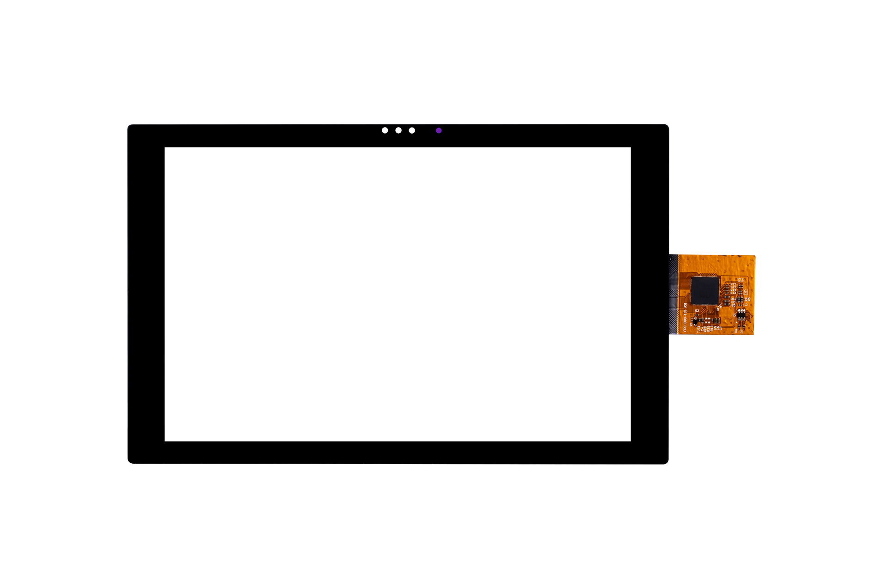
Task: Click the R6 resistor label
Action: coord(736,331)
